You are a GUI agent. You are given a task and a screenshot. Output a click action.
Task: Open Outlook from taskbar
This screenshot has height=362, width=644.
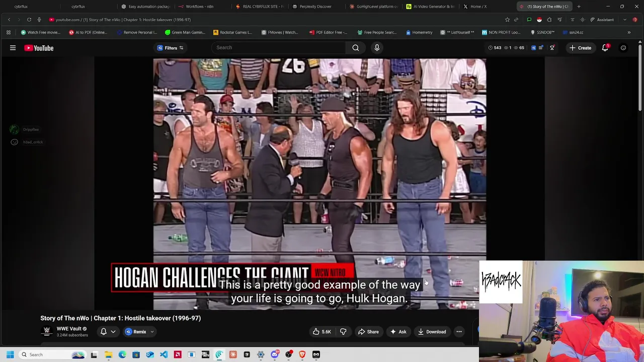coord(150,354)
